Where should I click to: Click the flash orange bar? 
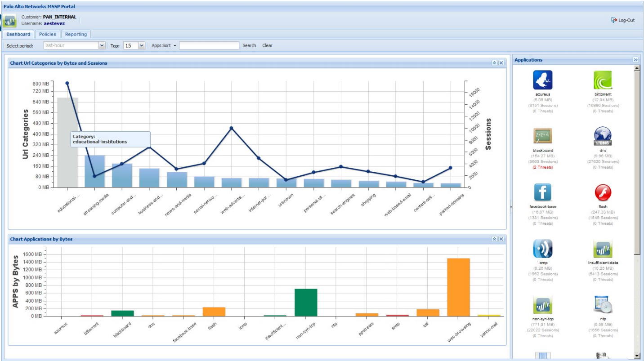[214, 312]
